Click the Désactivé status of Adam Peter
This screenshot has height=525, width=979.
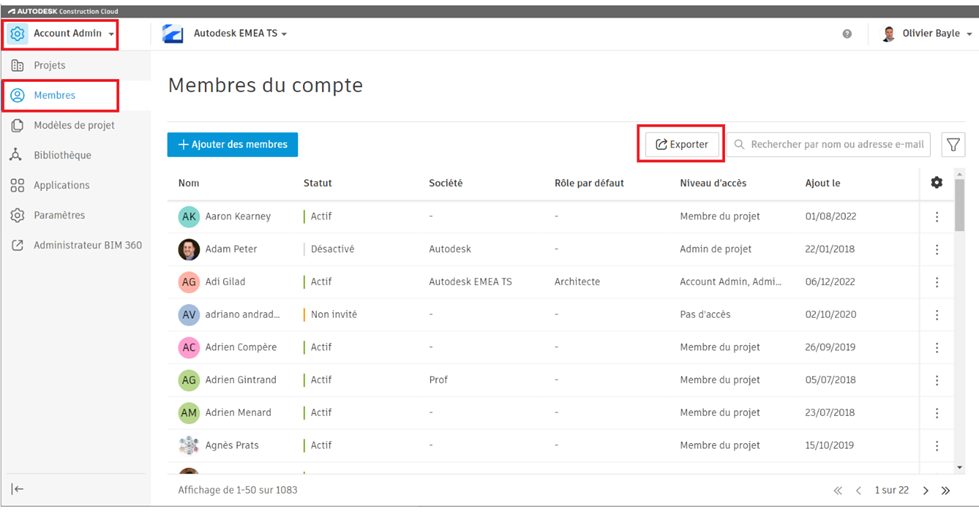(332, 249)
